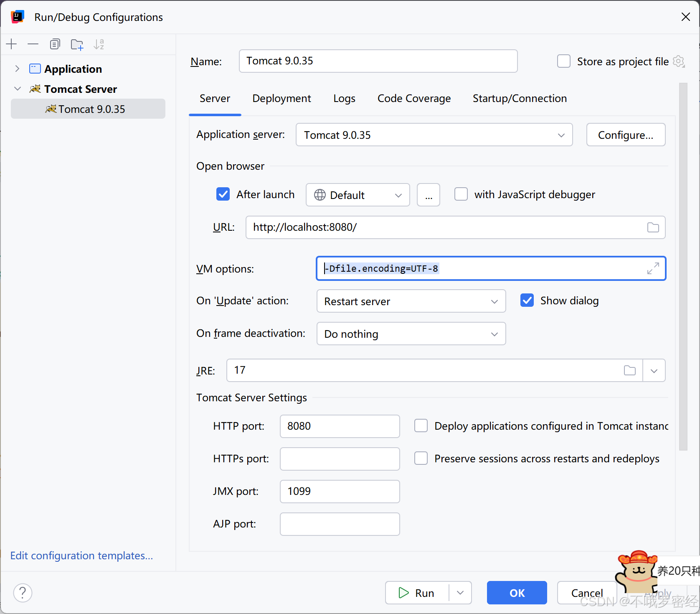This screenshot has height=614, width=700.
Task: Sort configurations alphabetically
Action: pyautogui.click(x=99, y=44)
